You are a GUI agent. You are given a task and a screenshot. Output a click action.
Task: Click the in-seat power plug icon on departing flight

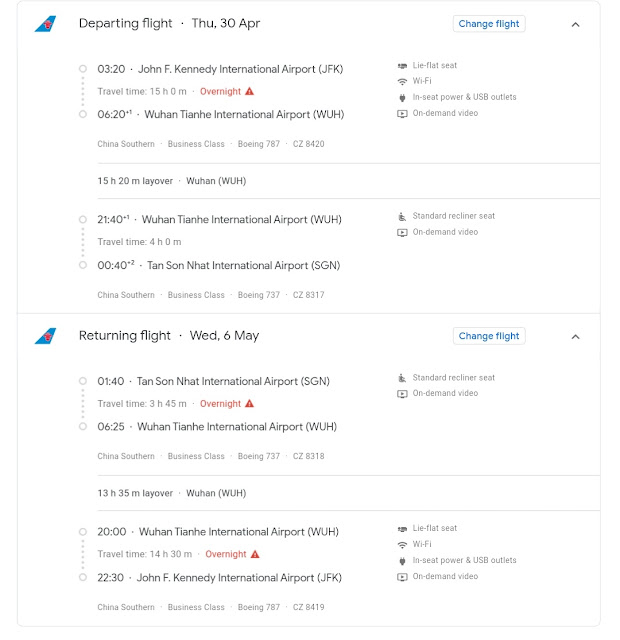402,98
